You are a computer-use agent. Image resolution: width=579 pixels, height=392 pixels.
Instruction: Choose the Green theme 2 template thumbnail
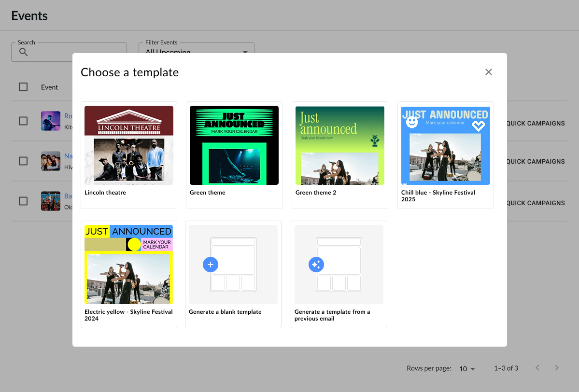point(339,145)
